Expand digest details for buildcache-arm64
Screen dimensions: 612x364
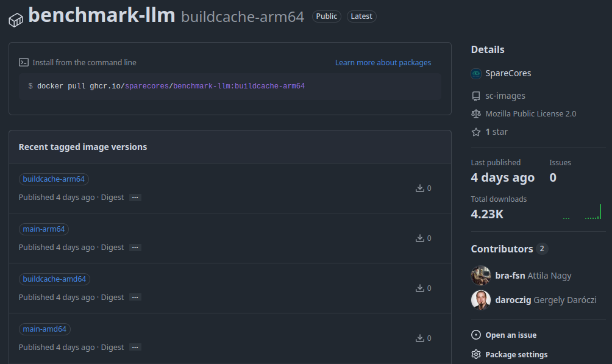135,198
